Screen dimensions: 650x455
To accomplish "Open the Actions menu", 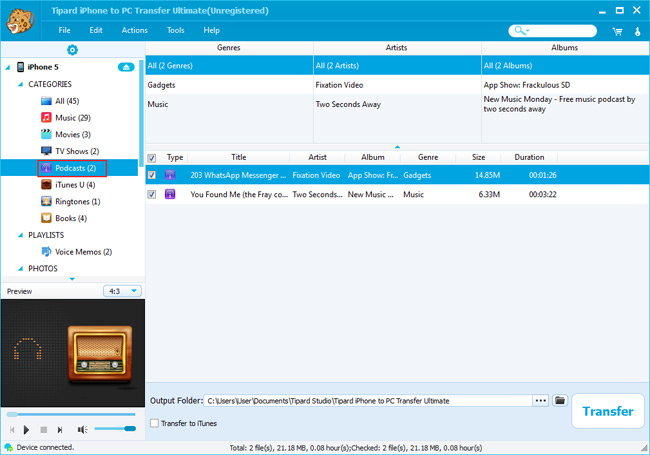I will [x=134, y=30].
